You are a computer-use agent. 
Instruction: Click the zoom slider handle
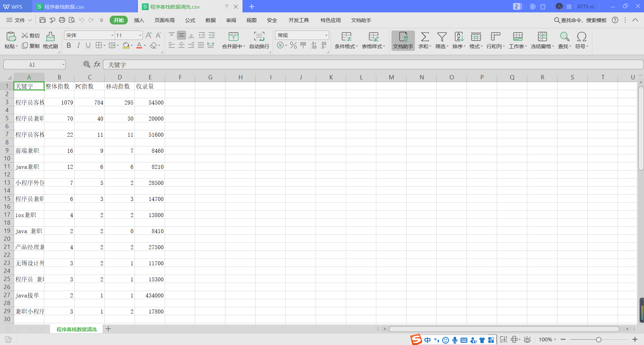599,339
